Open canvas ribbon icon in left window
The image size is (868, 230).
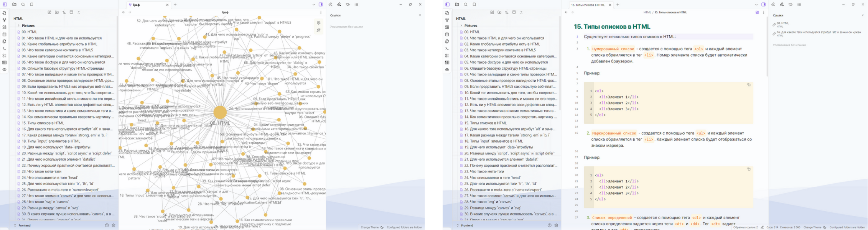point(4,27)
